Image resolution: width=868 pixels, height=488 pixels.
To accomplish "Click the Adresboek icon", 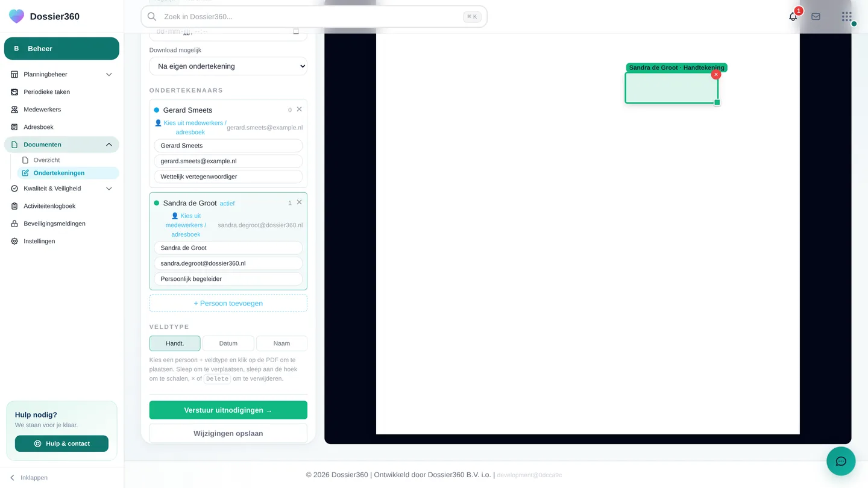I will pos(14,127).
